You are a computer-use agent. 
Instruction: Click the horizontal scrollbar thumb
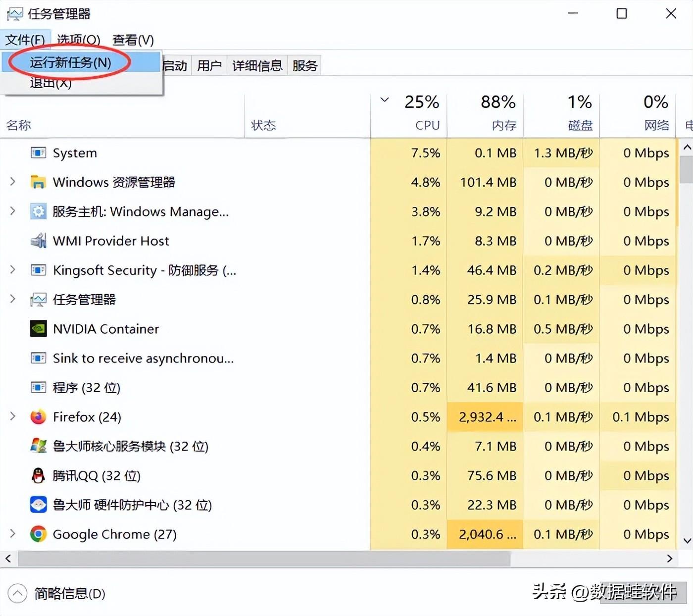264,559
